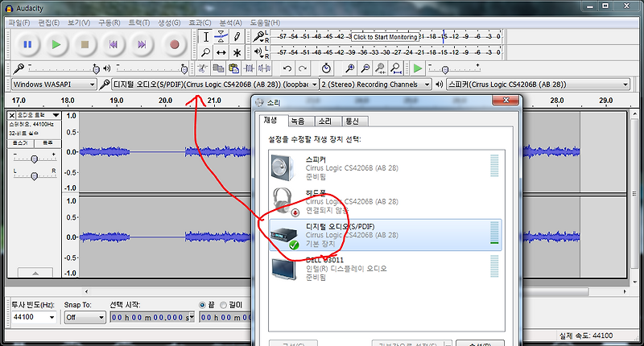The width and height of the screenshot is (644, 346).
Task: Select 스피커 device in Sound dialog
Action: [x=386, y=167]
